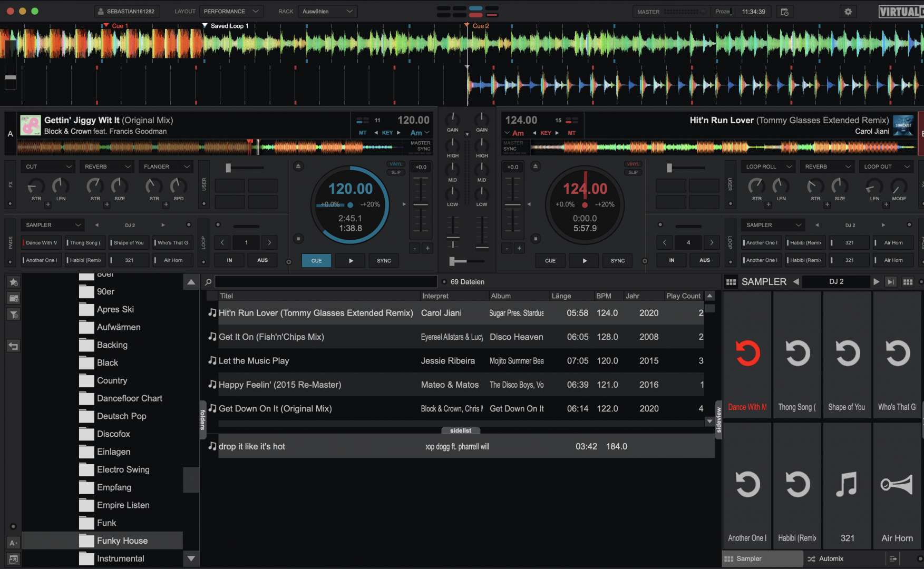Image resolution: width=924 pixels, height=569 pixels.
Task: Open the LOOP ROLL effect dropdown
Action: pos(769,166)
